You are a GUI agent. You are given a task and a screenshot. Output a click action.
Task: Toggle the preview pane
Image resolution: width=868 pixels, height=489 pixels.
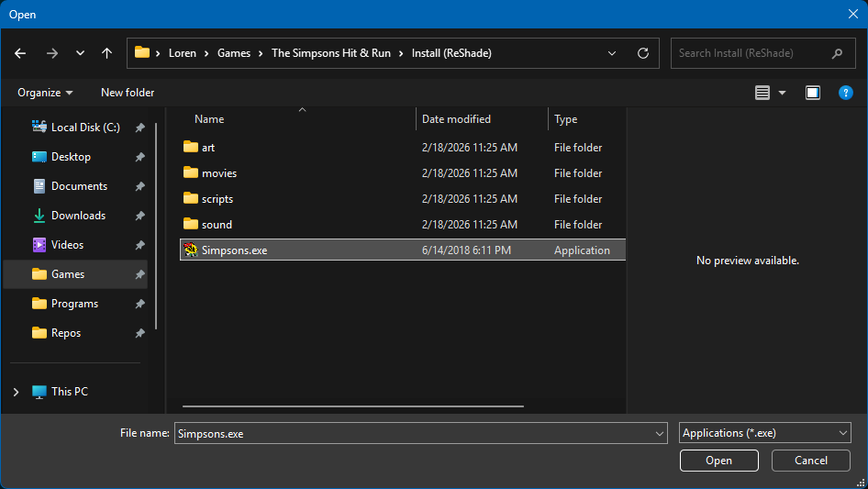coord(813,93)
